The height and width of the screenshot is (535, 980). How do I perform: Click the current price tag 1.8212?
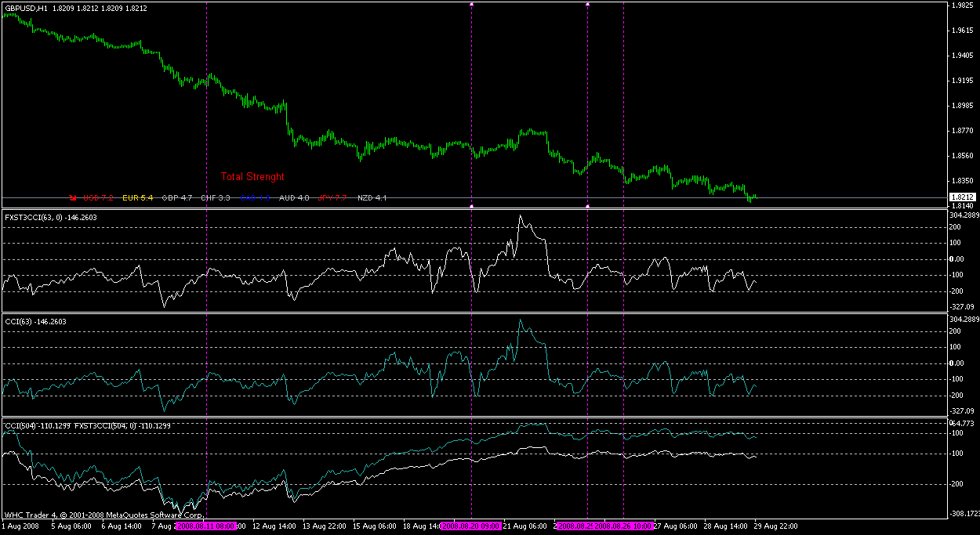[x=962, y=197]
